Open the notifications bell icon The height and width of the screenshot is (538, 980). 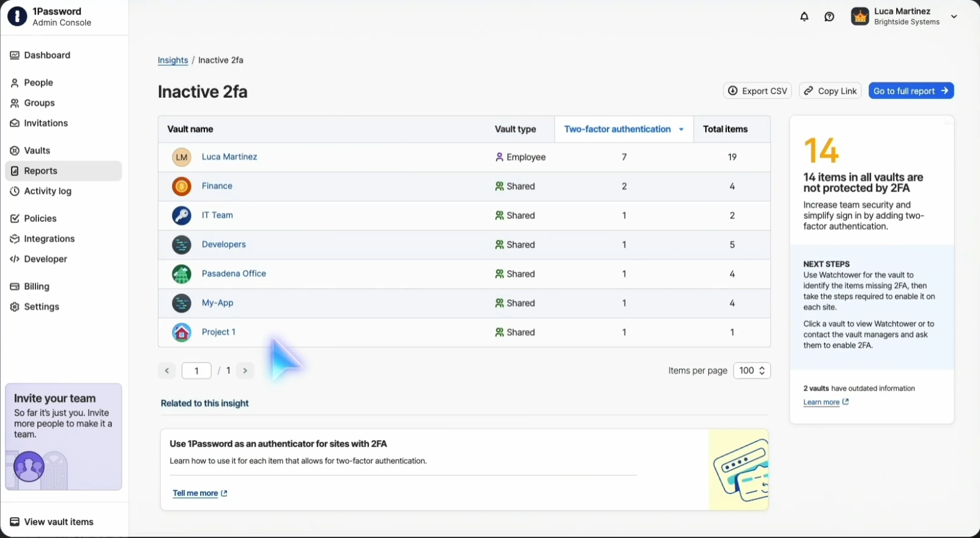(x=804, y=17)
